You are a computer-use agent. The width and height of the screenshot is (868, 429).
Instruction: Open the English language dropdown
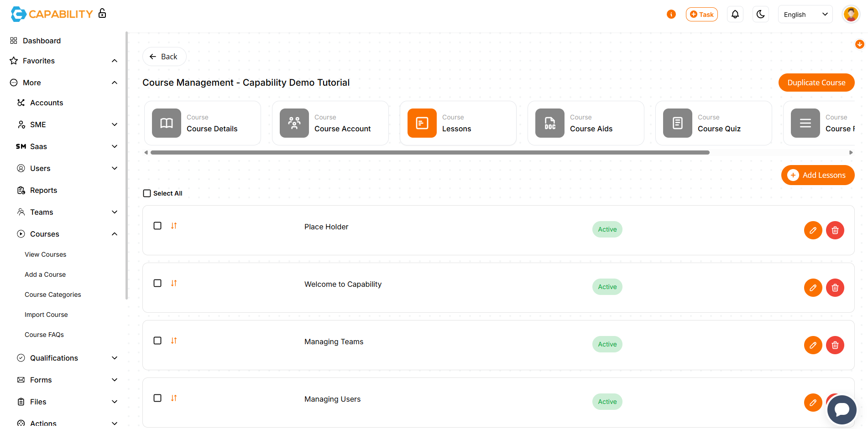tap(805, 15)
